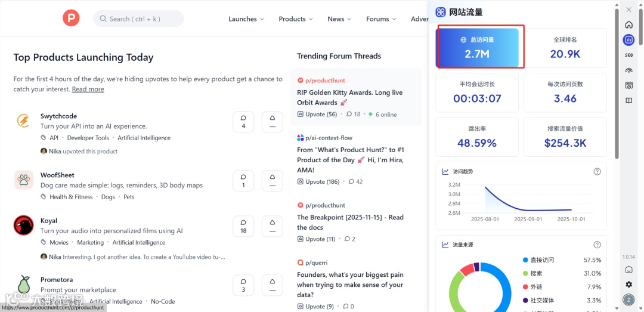Open the speed gauge icon in sidebar
This screenshot has height=312, width=644.
point(628,70)
